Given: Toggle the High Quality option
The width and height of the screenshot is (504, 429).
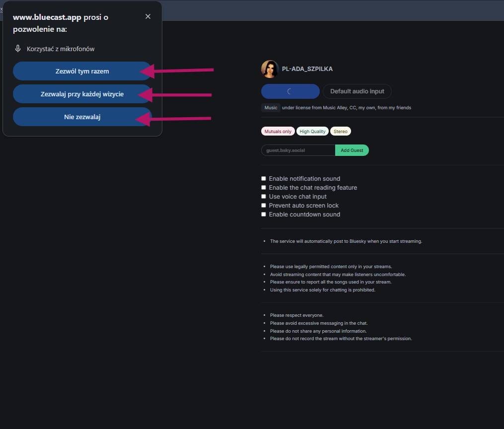Looking at the screenshot, I should pyautogui.click(x=312, y=132).
